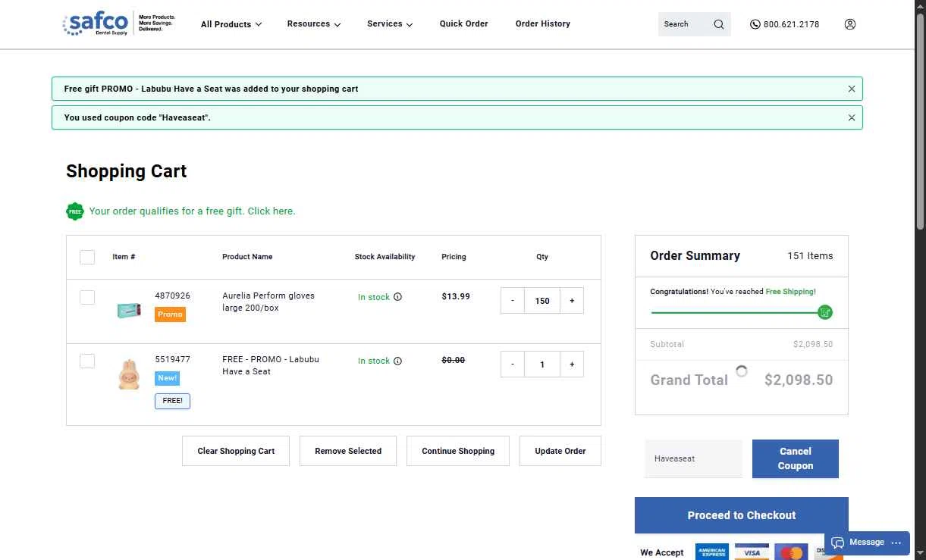
Task: Click Clear Shopping Cart button
Action: (236, 451)
